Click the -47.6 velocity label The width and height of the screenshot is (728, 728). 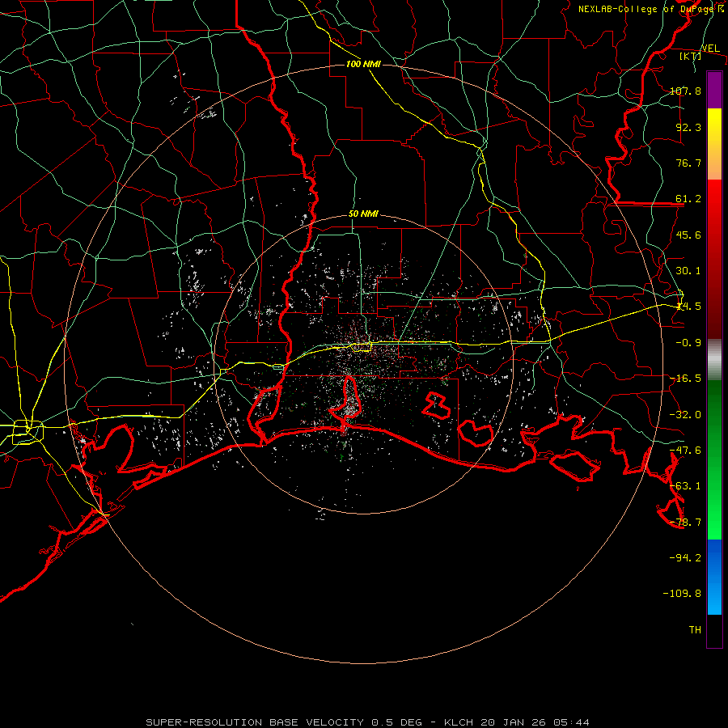(x=686, y=451)
